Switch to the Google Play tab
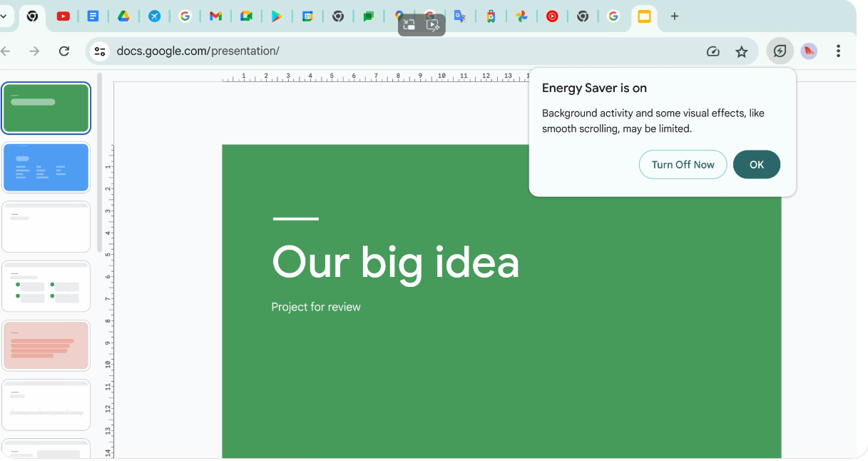868x461 pixels. tap(277, 16)
